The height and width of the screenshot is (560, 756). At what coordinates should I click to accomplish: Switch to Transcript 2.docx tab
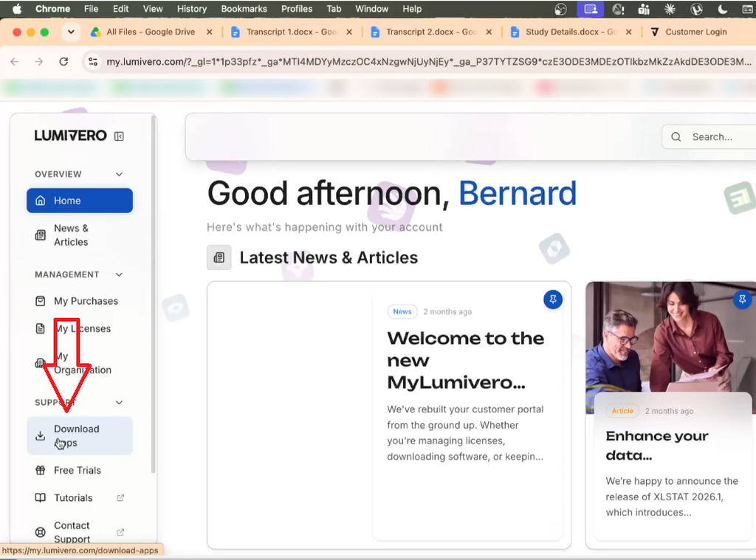(431, 32)
